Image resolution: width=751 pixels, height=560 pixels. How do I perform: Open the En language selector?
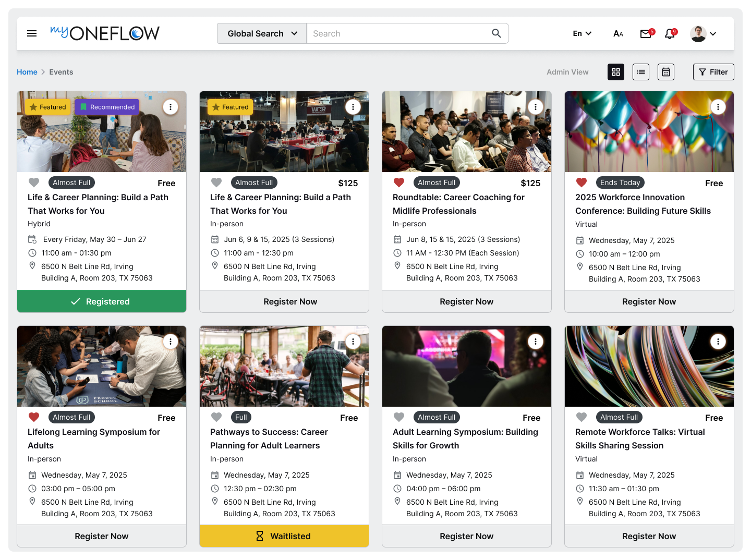[582, 33]
